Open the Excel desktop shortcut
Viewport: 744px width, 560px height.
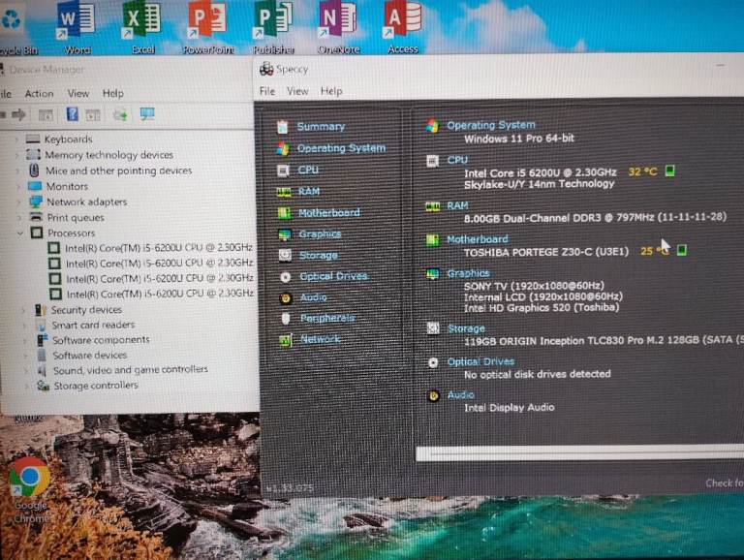click(x=142, y=27)
